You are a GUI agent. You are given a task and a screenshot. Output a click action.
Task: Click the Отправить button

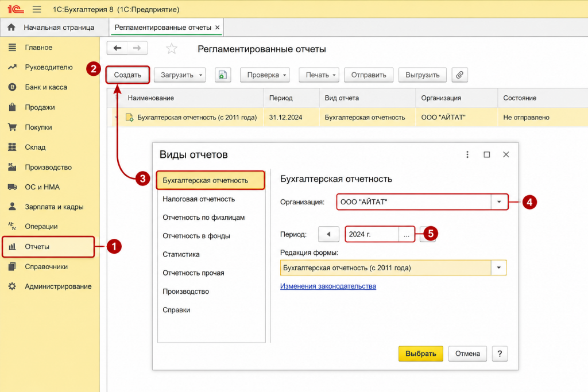pos(369,75)
